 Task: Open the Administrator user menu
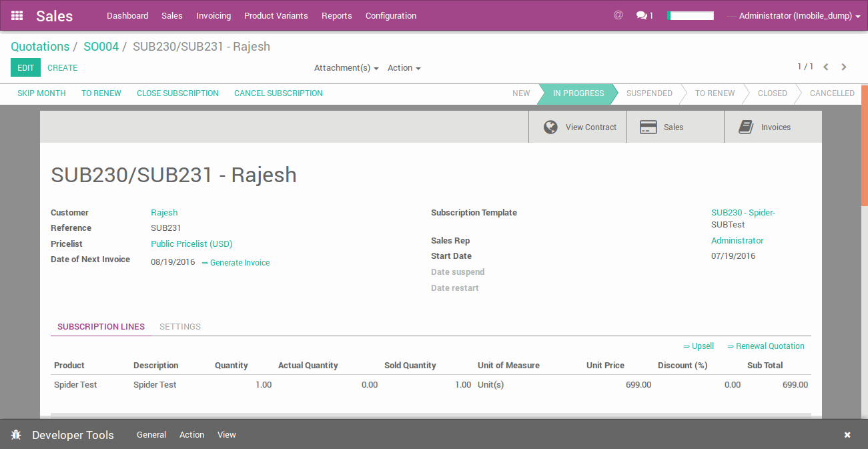pos(799,15)
